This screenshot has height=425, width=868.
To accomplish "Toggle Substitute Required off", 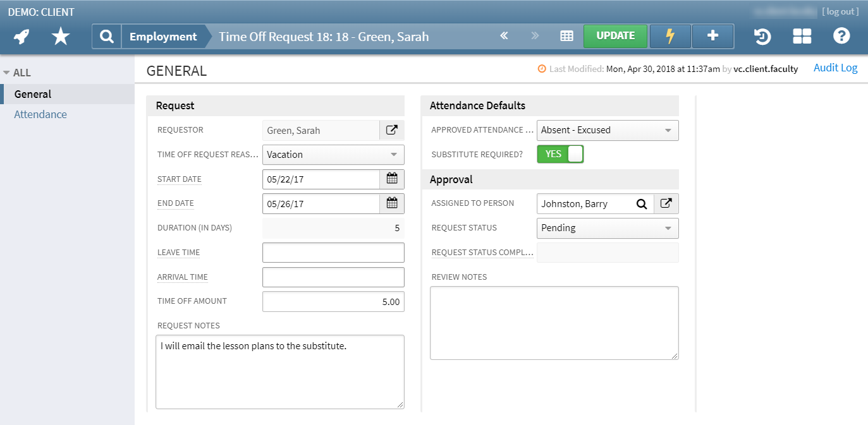I will [x=560, y=153].
